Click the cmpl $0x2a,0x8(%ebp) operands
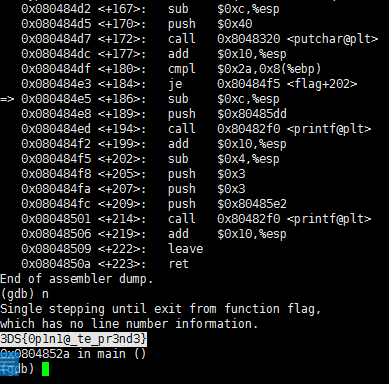 pyautogui.click(x=269, y=69)
